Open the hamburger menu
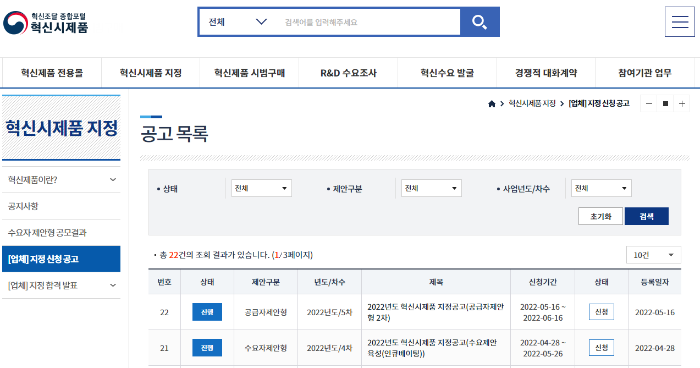 679,21
